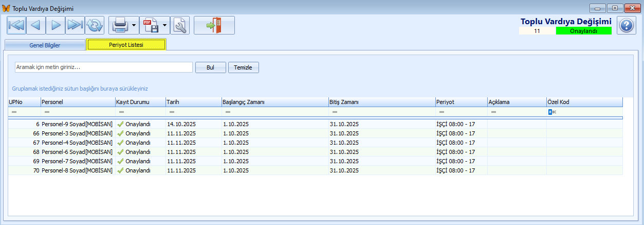Select the Personel-9 Soyad row
Viewport: 644px width, 225px height.
tap(77, 124)
